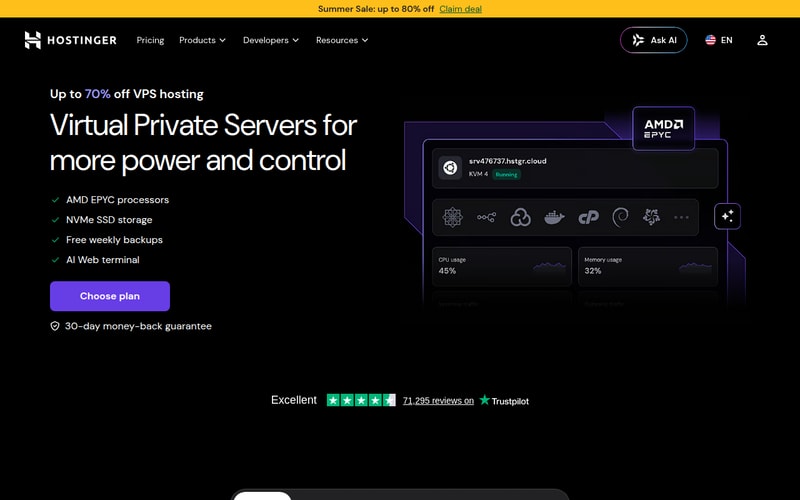Click the n8n workflow icon
The image size is (800, 500).
pos(486,217)
